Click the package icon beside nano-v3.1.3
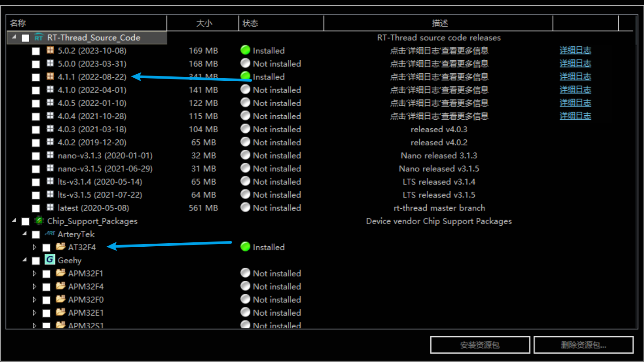 50,155
